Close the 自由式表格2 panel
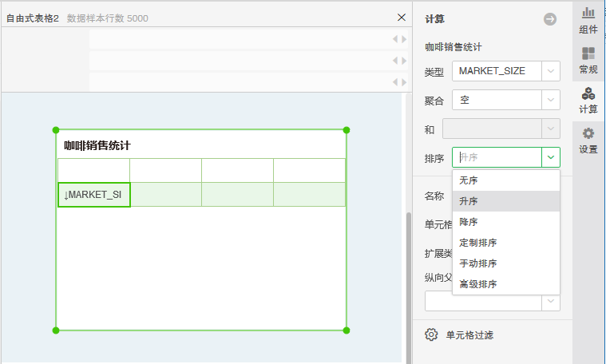Screen dimensions: 606x364 (x=402, y=18)
